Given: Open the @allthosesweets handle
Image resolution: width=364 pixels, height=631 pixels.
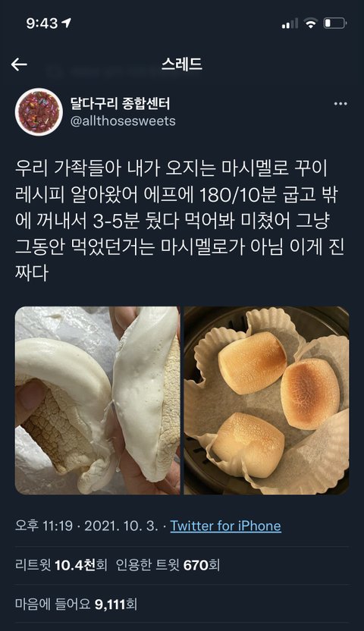Looking at the screenshot, I should click(x=123, y=121).
